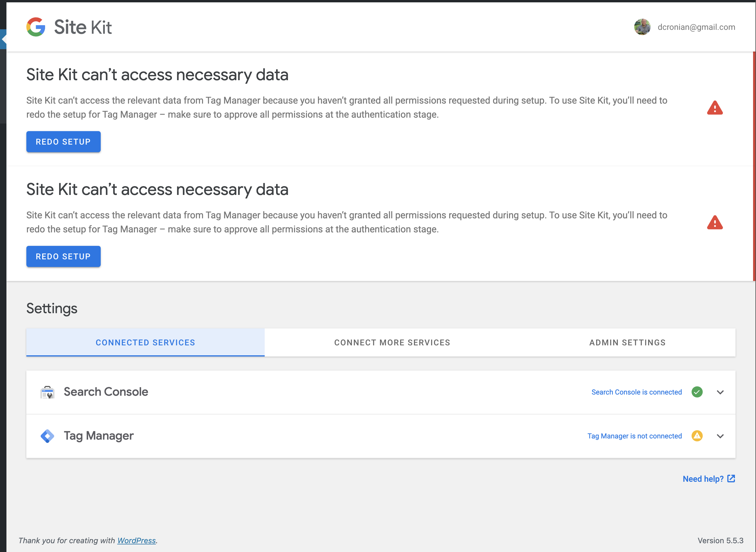
Task: Click the second red warning triangle icon
Action: tap(714, 222)
